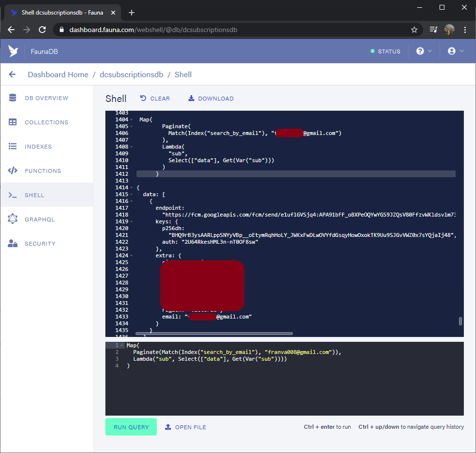
Task: Reload the page in the browser
Action: (42, 30)
